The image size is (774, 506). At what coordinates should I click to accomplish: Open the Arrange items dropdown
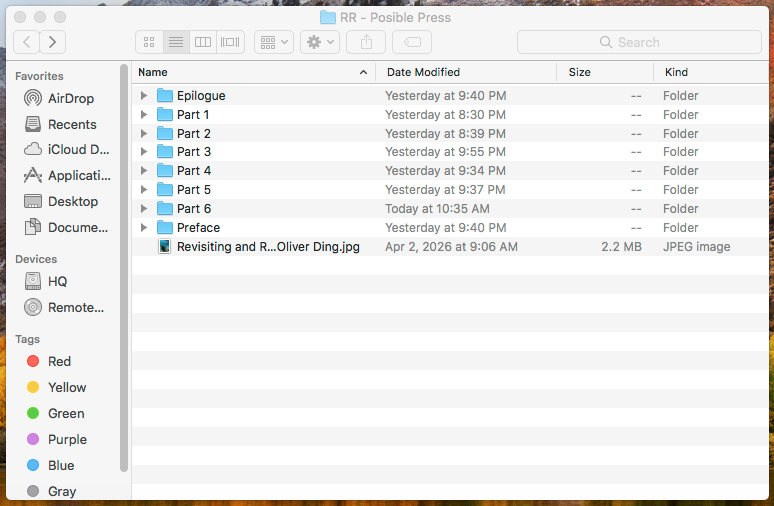click(273, 42)
